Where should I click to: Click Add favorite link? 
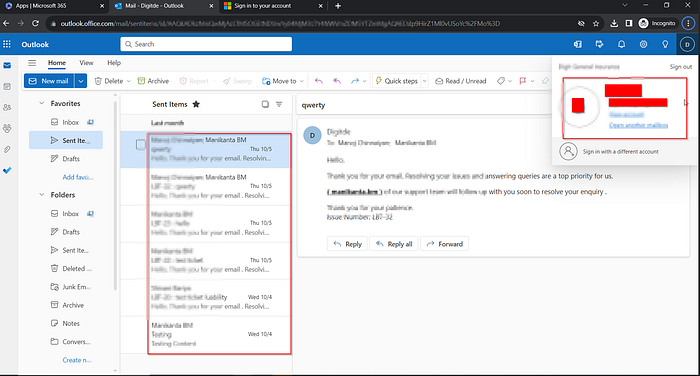click(x=78, y=177)
